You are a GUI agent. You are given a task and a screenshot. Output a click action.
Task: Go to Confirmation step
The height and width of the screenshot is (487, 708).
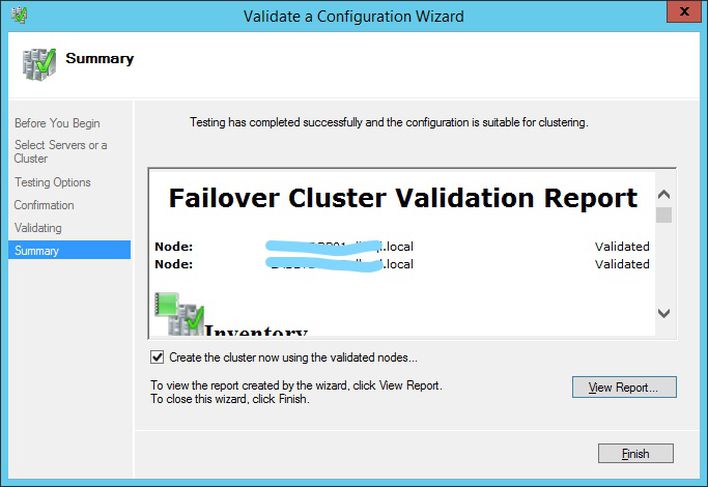point(44,205)
